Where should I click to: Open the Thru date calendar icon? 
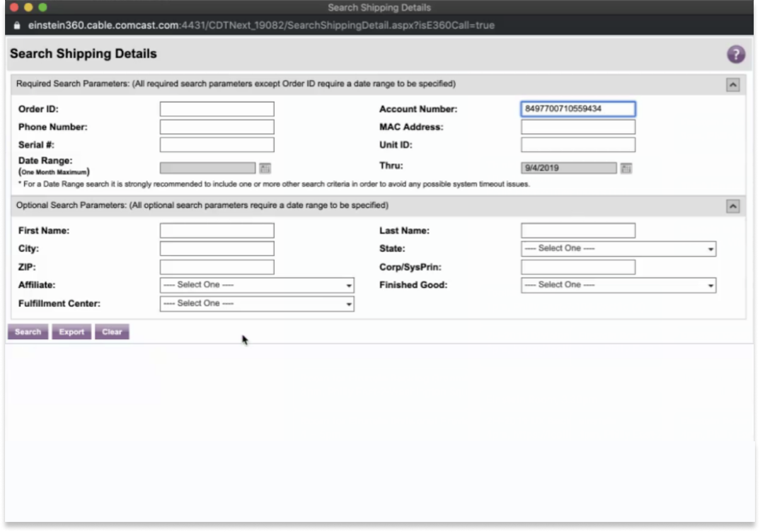click(626, 168)
